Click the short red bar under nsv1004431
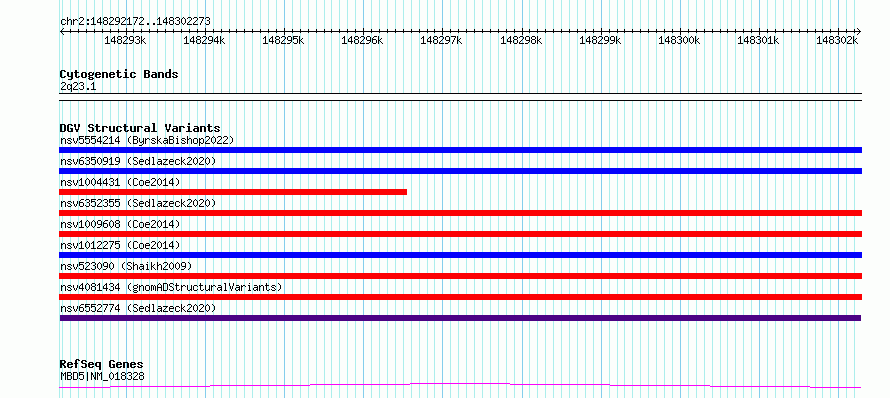Viewport: 890px width, 398px height. [233, 192]
